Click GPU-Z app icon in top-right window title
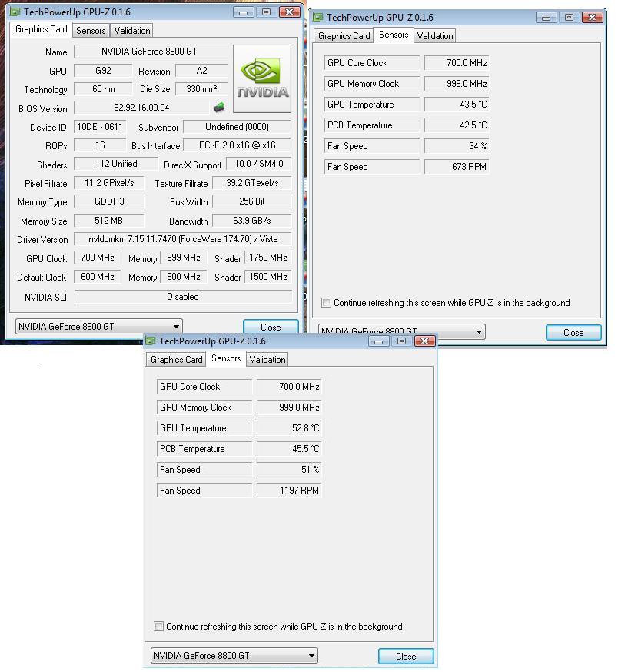This screenshot has height=672, width=618. pos(318,17)
